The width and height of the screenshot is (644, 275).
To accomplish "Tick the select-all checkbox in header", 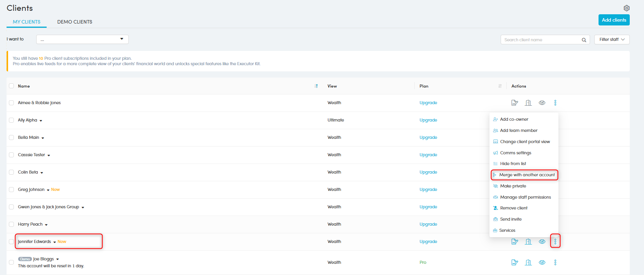I will (12, 86).
